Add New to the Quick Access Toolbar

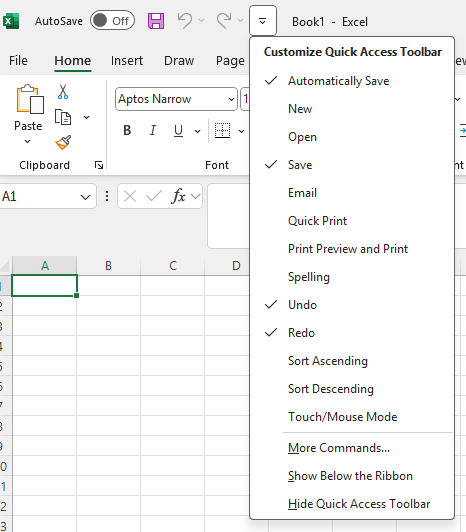[x=352, y=109]
